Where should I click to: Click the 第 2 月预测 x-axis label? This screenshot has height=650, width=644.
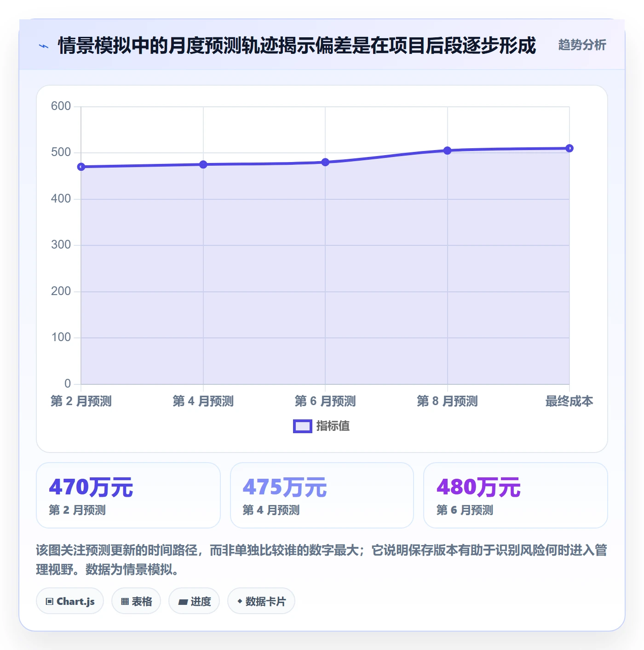coord(81,401)
